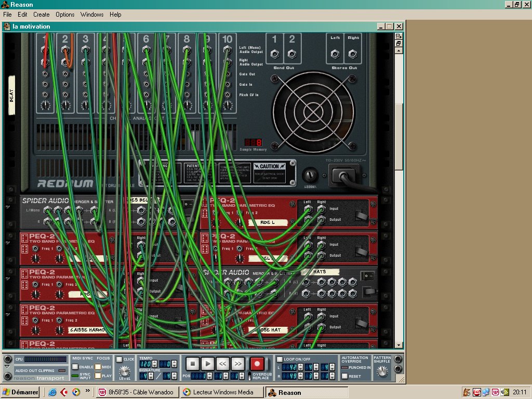Click the rack scrollbar down arrow
Screen dimensions: 532x399
(398, 345)
